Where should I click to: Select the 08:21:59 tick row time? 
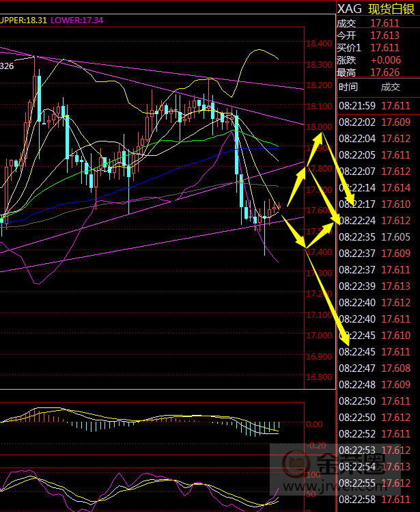click(x=357, y=106)
